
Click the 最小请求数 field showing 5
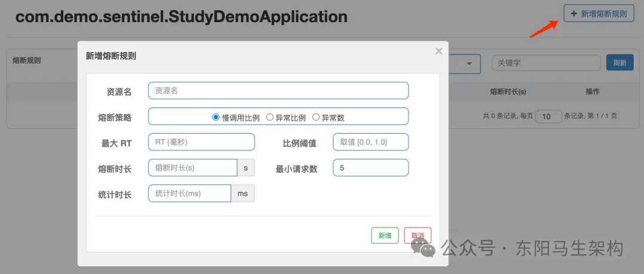(370, 168)
